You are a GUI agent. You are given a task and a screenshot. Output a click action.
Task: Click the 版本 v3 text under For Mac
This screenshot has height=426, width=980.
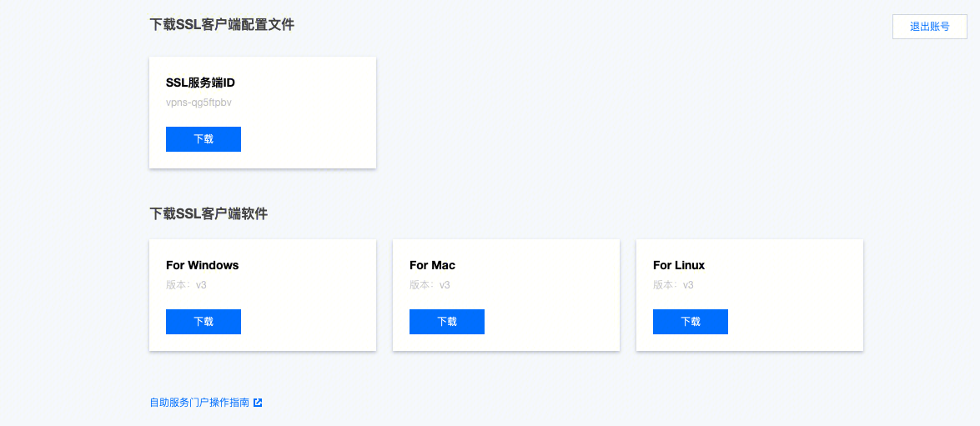pyautogui.click(x=430, y=285)
